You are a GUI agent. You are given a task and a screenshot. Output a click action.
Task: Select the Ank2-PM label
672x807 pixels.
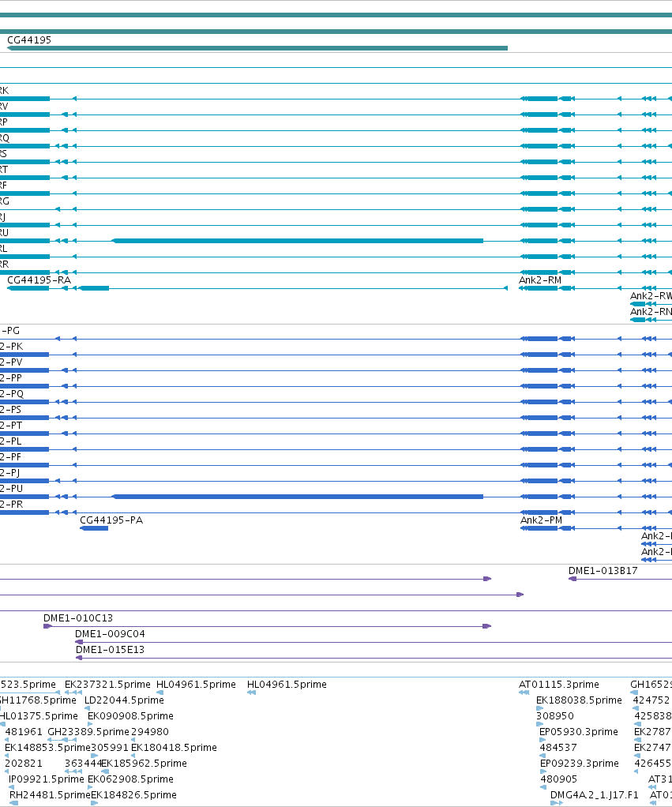coord(541,520)
